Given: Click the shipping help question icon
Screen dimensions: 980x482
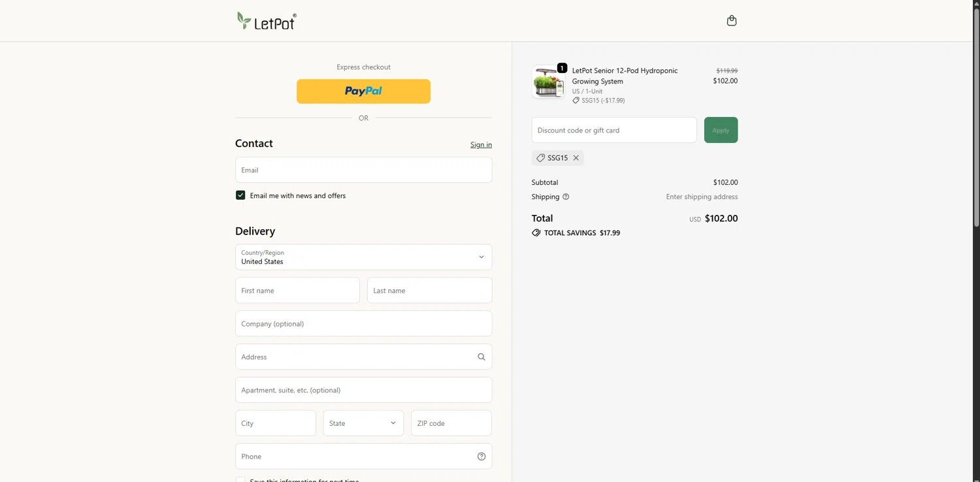Looking at the screenshot, I should click(x=566, y=197).
